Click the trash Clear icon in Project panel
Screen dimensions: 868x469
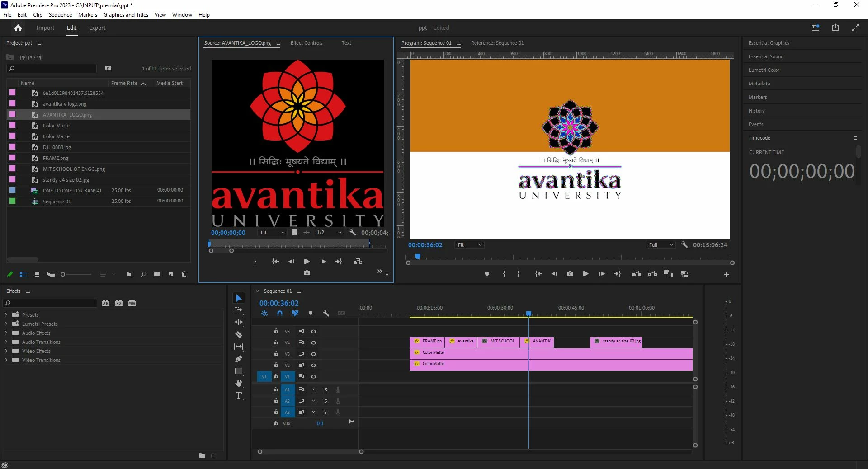(184, 274)
